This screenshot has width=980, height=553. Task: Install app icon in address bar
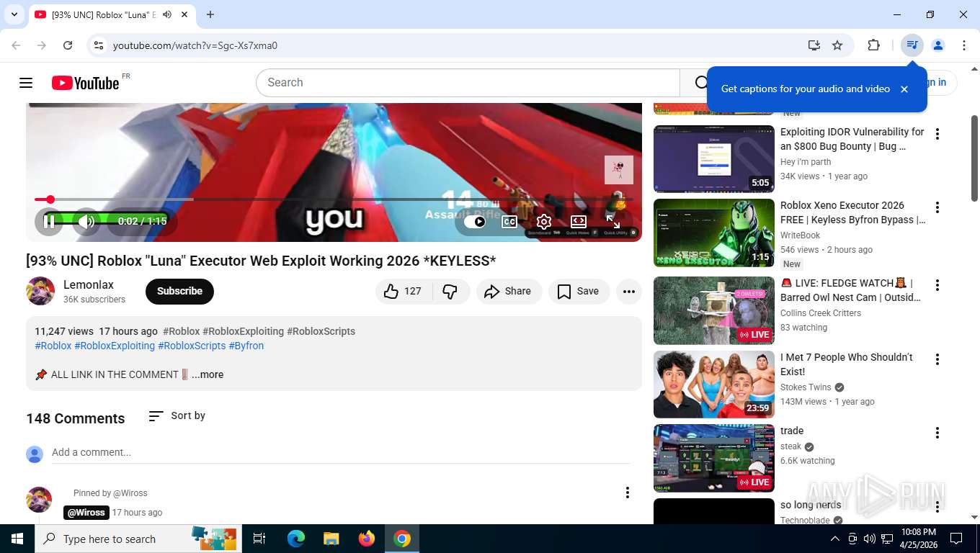click(x=814, y=45)
